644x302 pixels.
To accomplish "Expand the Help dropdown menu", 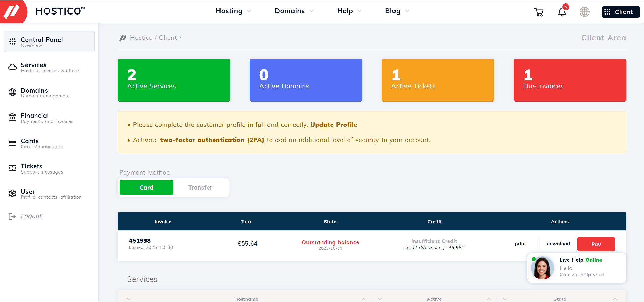I will 349,11.
